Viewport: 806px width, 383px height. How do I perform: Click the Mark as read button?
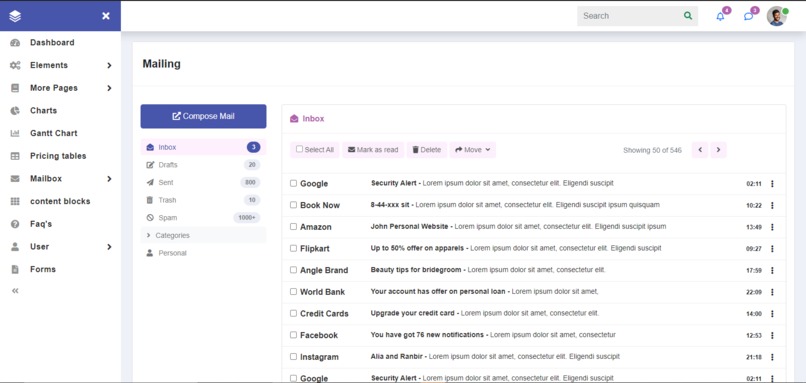click(373, 150)
